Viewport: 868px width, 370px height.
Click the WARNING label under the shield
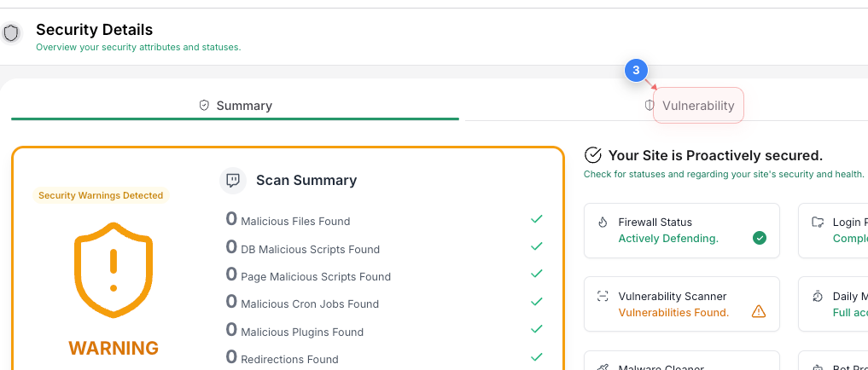pyautogui.click(x=114, y=348)
